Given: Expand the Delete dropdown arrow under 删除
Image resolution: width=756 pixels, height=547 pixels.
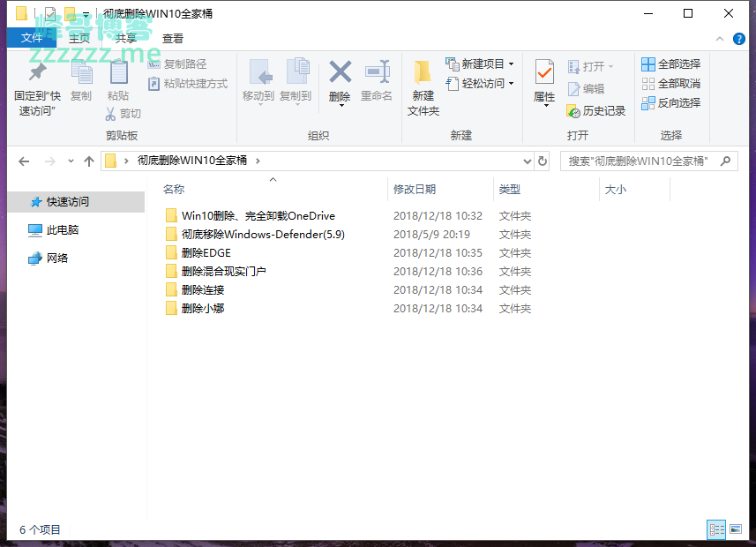Looking at the screenshot, I should pos(341,105).
